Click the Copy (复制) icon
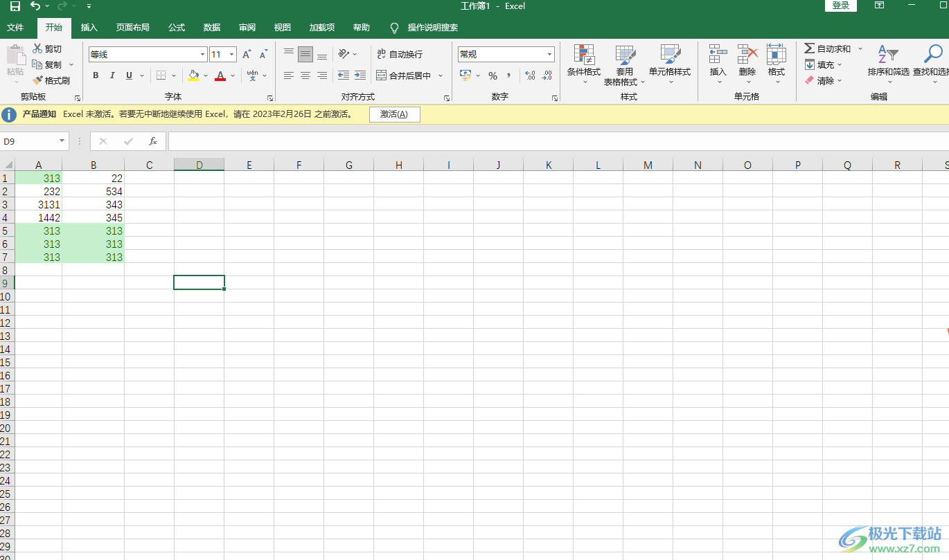949x560 pixels. [x=37, y=64]
